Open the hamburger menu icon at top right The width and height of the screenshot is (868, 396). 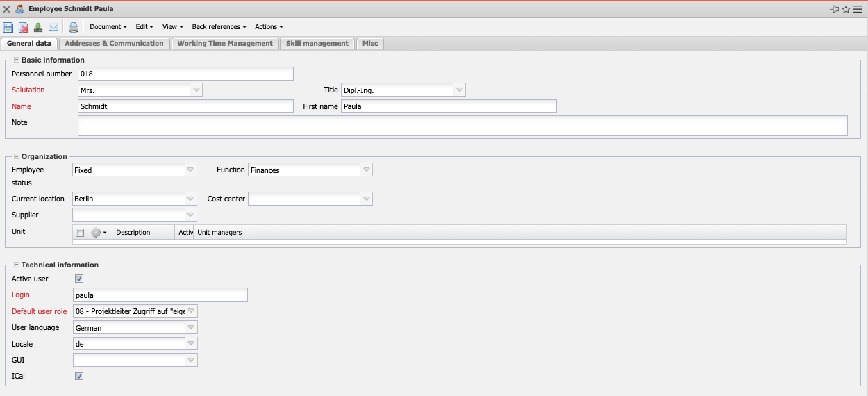pyautogui.click(x=858, y=9)
